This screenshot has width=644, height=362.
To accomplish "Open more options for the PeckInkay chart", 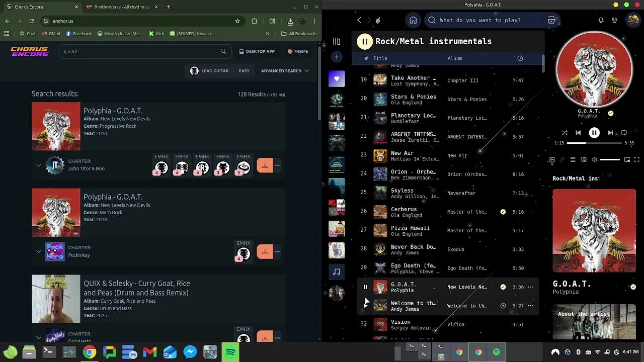I will (277, 251).
